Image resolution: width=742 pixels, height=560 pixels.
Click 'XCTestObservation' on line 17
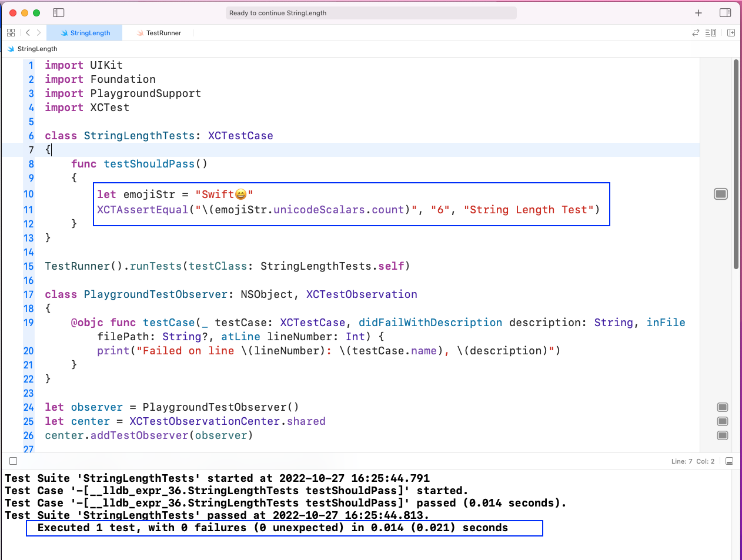point(362,294)
